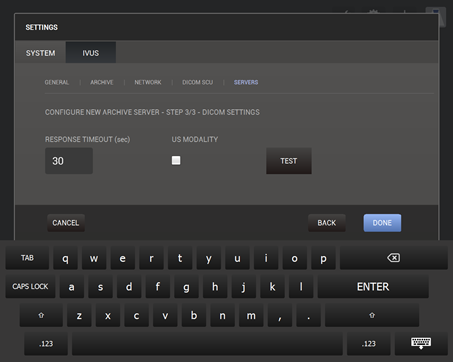Click the CANCEL button
Screen dimensions: 453x362
pyautogui.click(x=66, y=223)
